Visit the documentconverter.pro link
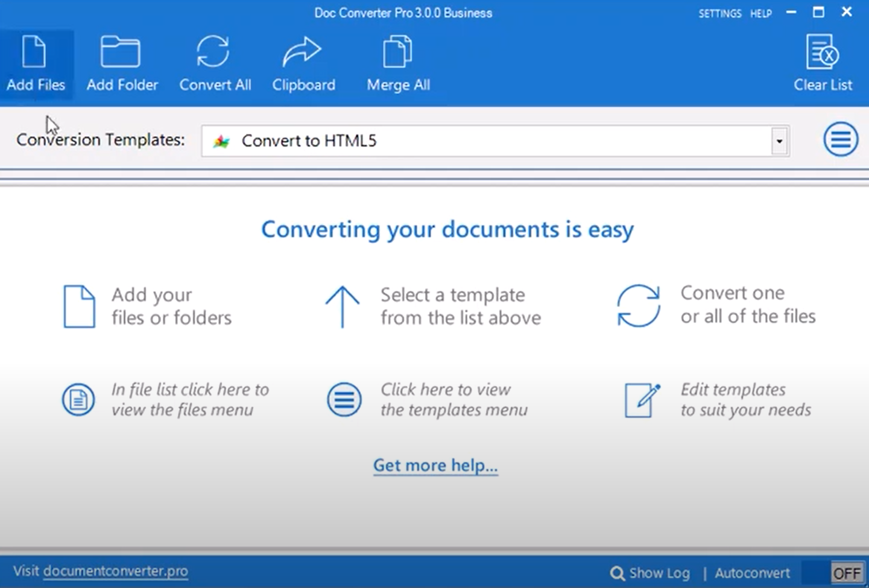 tap(116, 571)
